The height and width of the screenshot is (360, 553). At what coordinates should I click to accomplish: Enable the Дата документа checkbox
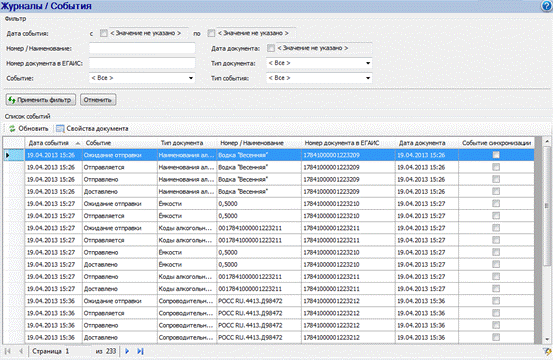point(271,48)
